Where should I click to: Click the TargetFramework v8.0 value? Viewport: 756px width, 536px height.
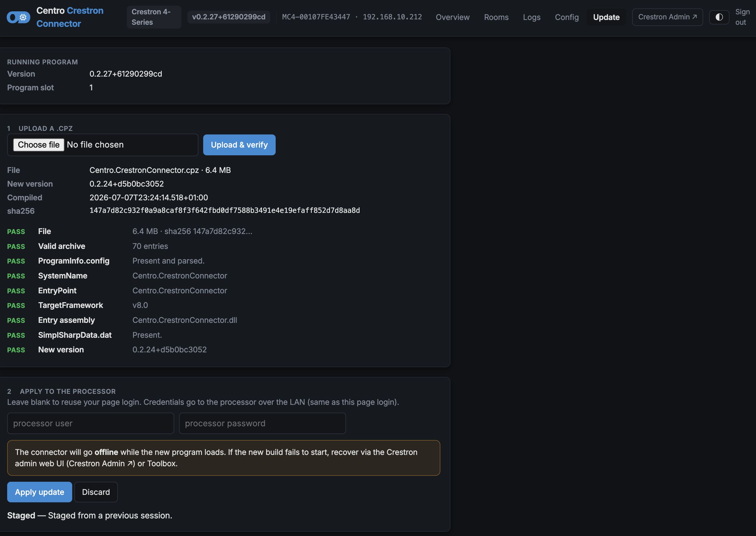point(140,305)
